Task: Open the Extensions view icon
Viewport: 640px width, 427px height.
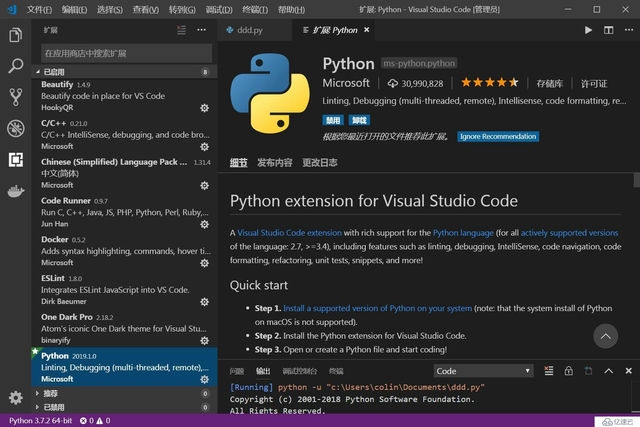Action: pyautogui.click(x=16, y=160)
